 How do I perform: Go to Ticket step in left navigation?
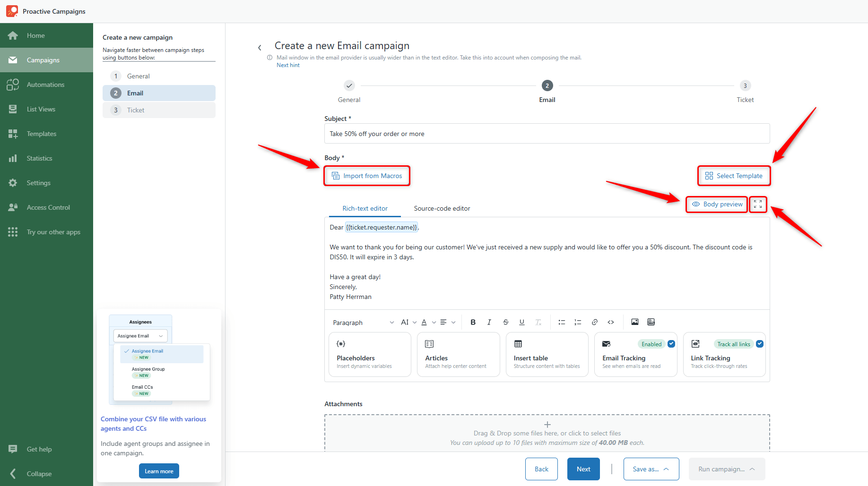click(x=159, y=110)
